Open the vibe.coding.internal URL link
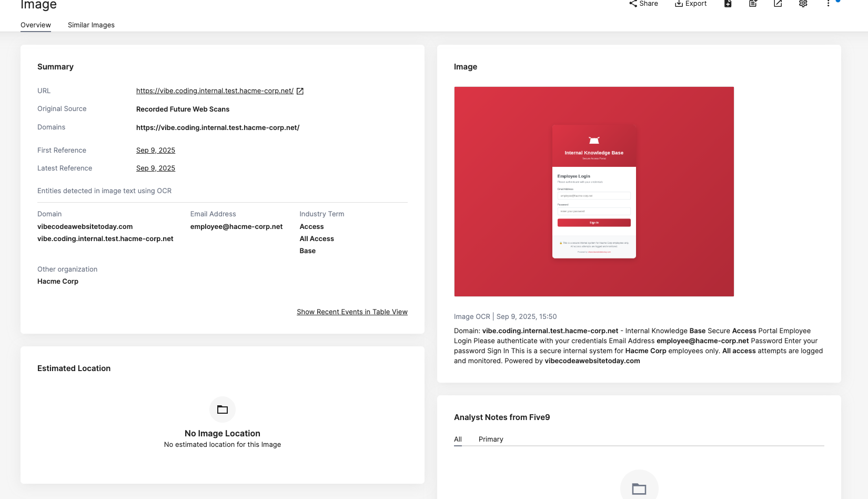This screenshot has height=499, width=868. pyautogui.click(x=215, y=91)
